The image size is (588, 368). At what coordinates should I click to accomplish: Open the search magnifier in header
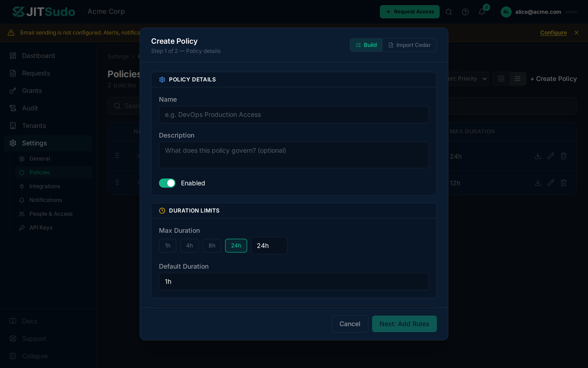pos(449,12)
